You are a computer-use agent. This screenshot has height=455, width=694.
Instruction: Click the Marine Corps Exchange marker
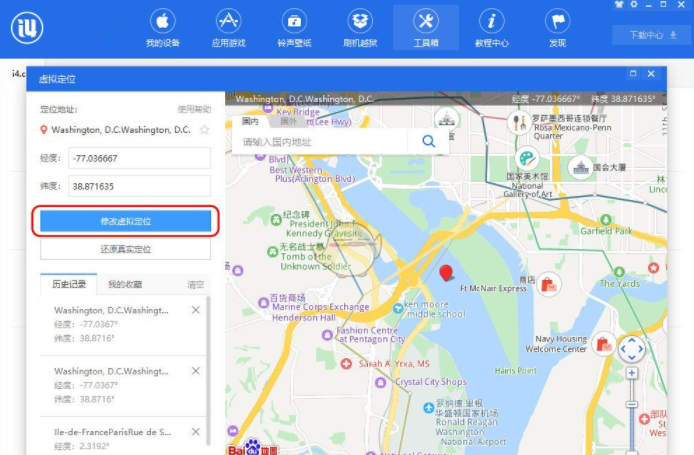(x=264, y=303)
